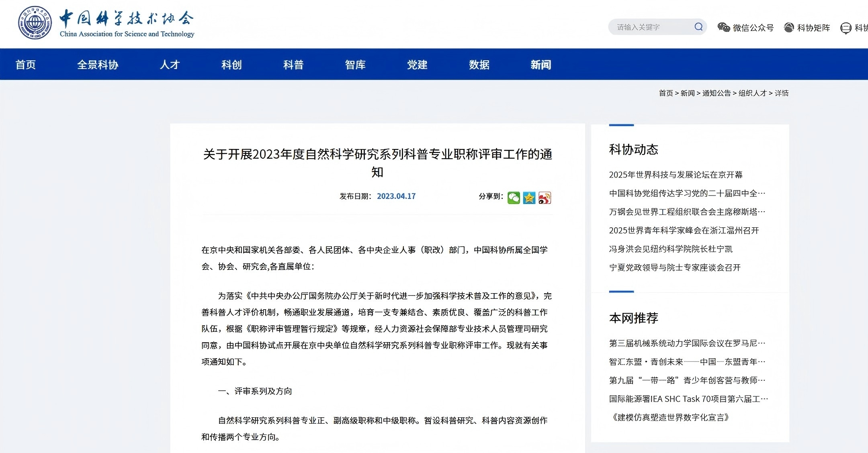Click the rightmost chat bubble header icon
This screenshot has width=868, height=453.
tap(846, 28)
